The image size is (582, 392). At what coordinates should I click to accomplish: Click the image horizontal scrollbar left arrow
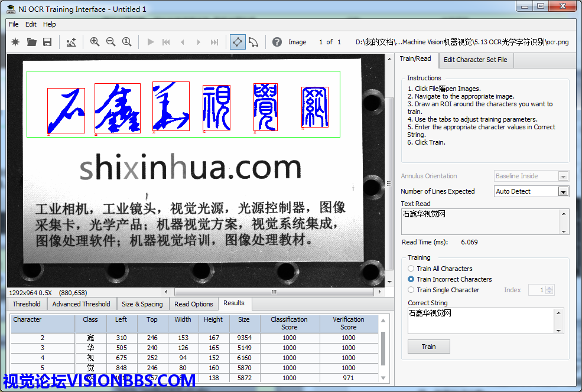tap(166, 292)
